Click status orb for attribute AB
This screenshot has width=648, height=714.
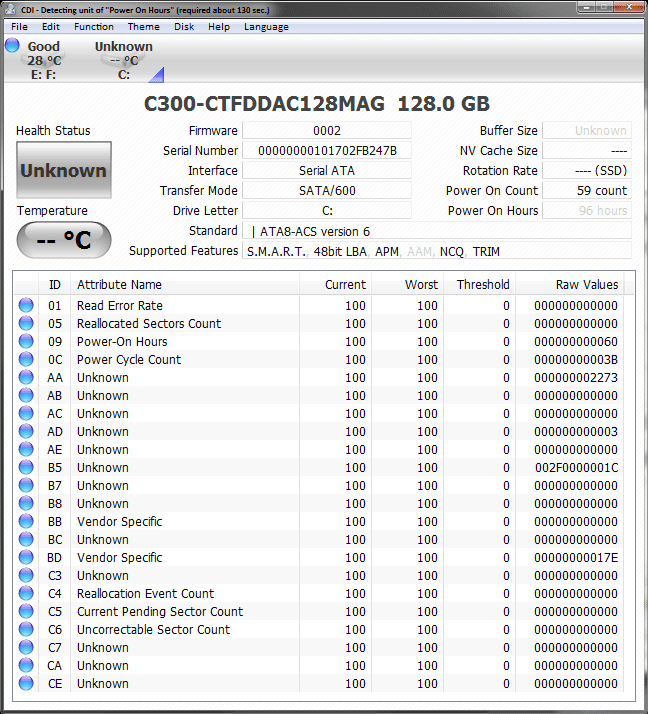[26, 395]
